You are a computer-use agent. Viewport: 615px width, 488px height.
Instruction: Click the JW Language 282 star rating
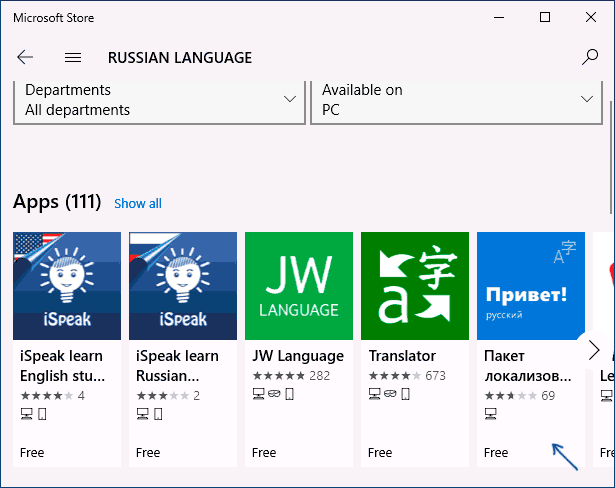click(291, 376)
